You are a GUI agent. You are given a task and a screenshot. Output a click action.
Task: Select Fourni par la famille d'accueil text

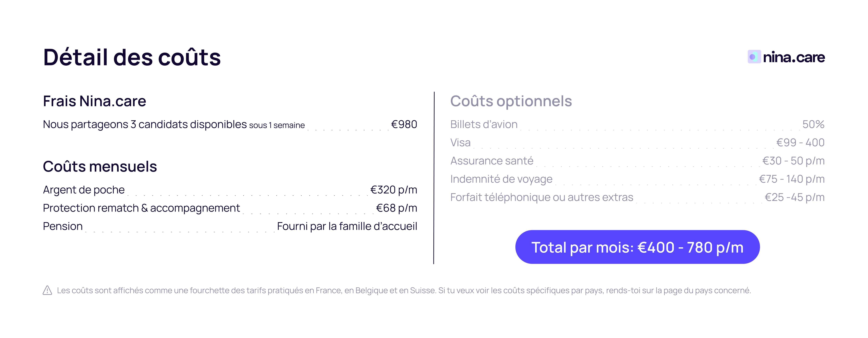pos(347,226)
